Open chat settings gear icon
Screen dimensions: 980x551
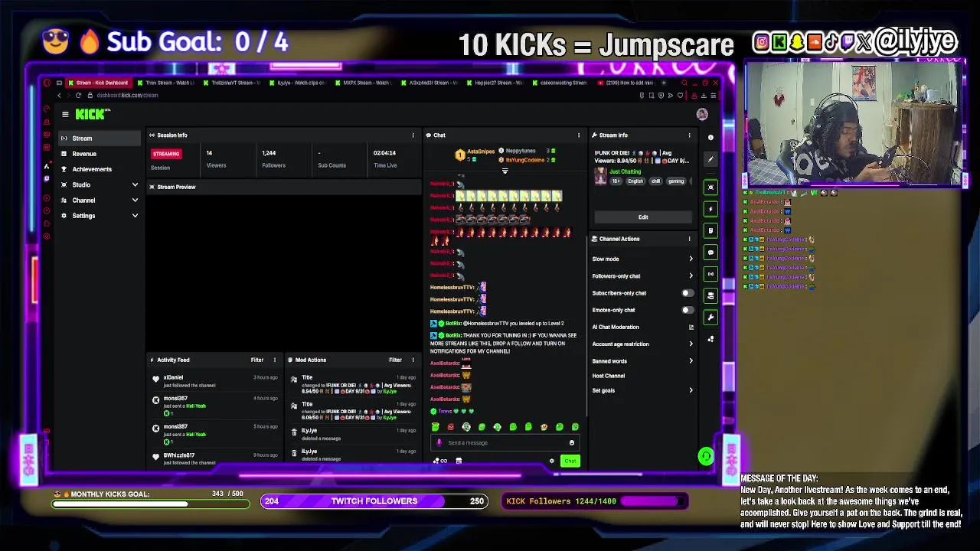tap(551, 461)
